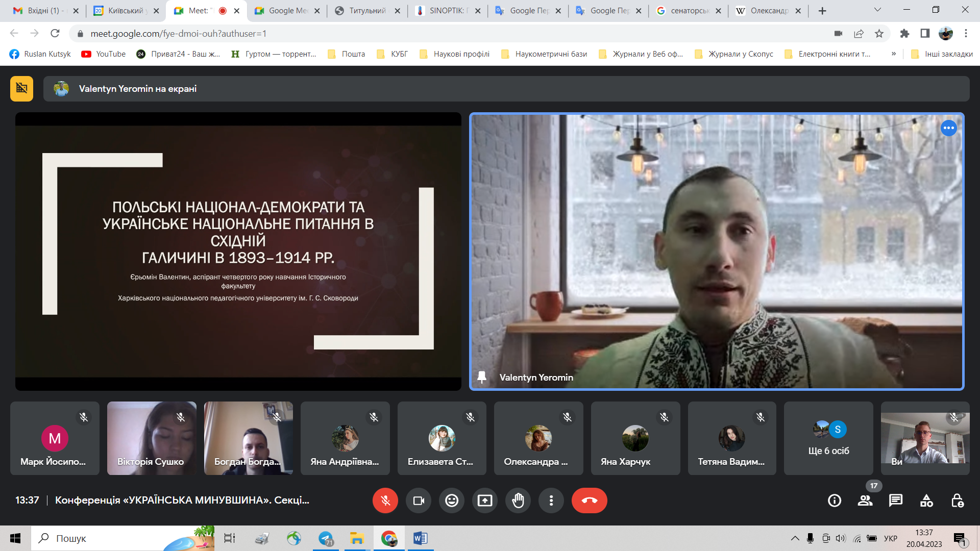Raise hand using the hand icon
This screenshot has width=980, height=551.
pyautogui.click(x=518, y=500)
